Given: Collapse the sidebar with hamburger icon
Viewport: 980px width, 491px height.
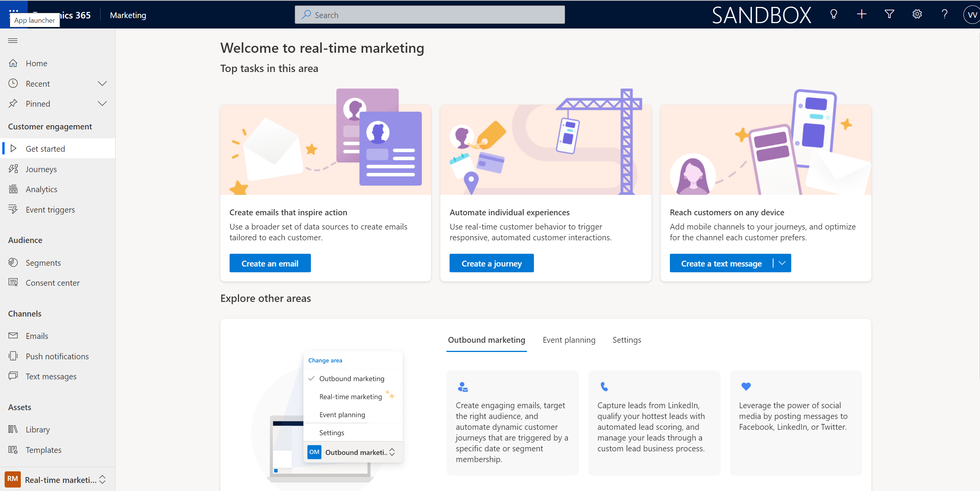Looking at the screenshot, I should click(13, 40).
